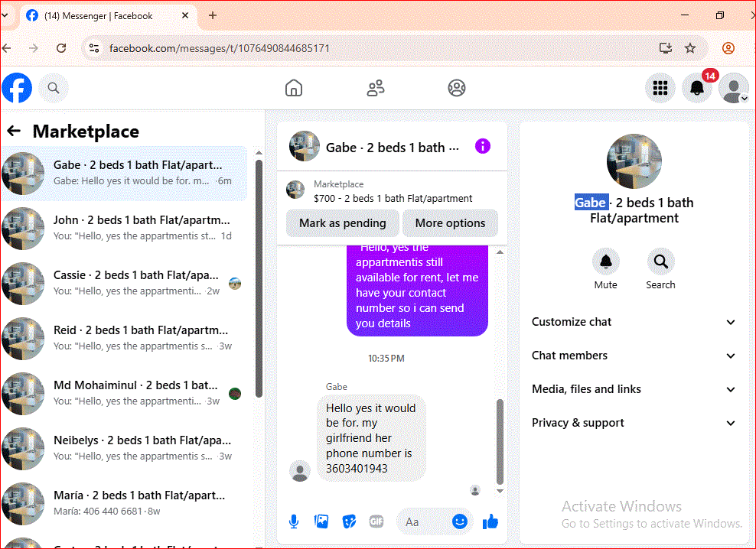Click conversation list scrollbar

pos(259,278)
